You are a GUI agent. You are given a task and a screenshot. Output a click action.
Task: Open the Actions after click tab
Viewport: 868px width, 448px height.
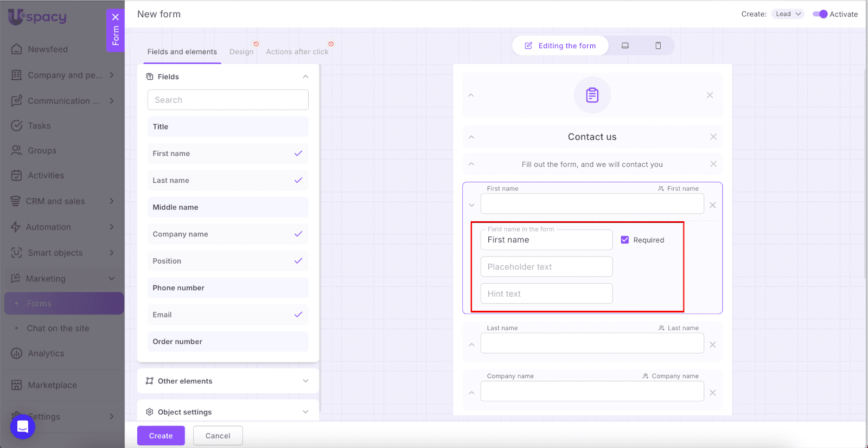click(297, 52)
